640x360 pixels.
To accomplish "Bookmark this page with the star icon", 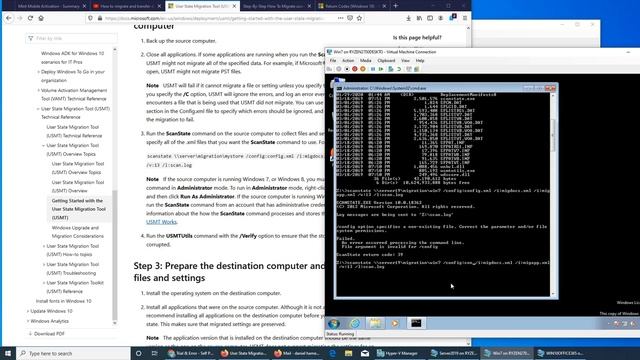I will point(359,18).
